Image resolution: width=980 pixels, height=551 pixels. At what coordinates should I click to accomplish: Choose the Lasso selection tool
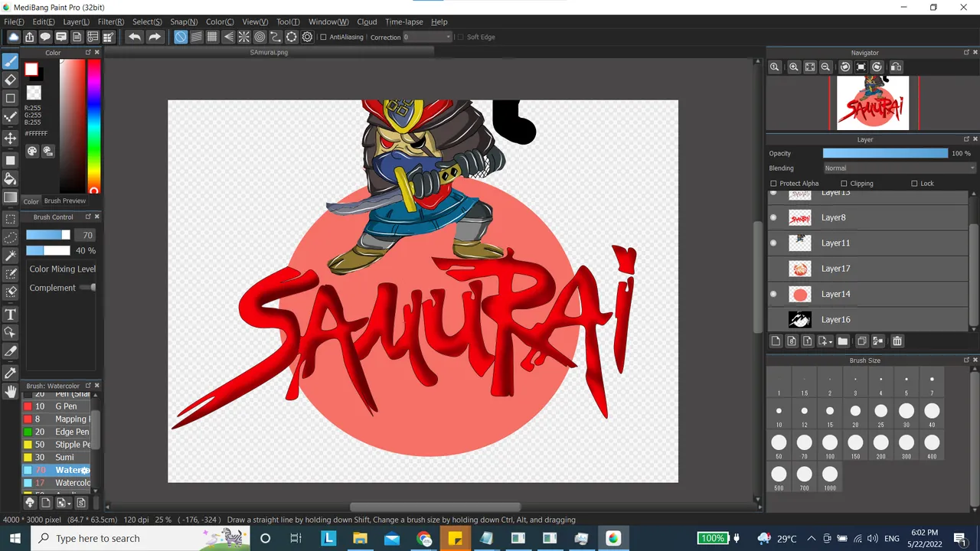[11, 237]
